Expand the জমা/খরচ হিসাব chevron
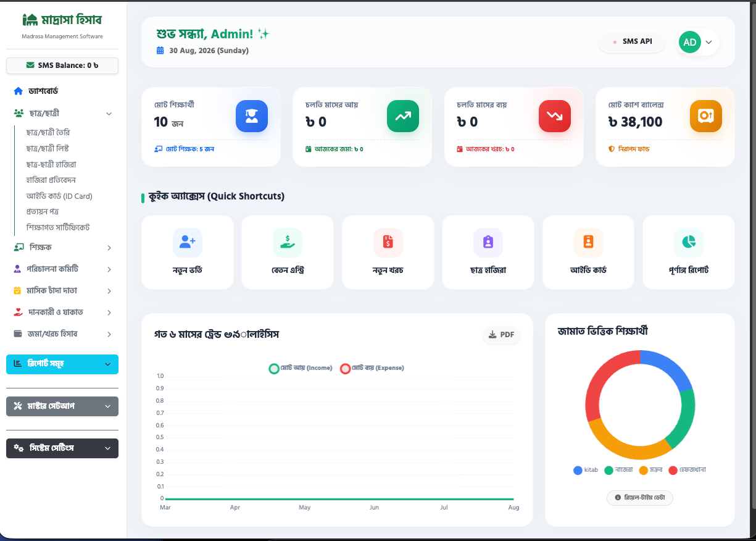756x541 pixels. click(109, 334)
